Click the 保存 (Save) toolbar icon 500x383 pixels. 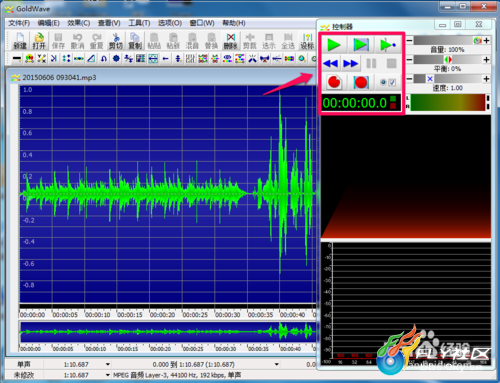point(58,41)
